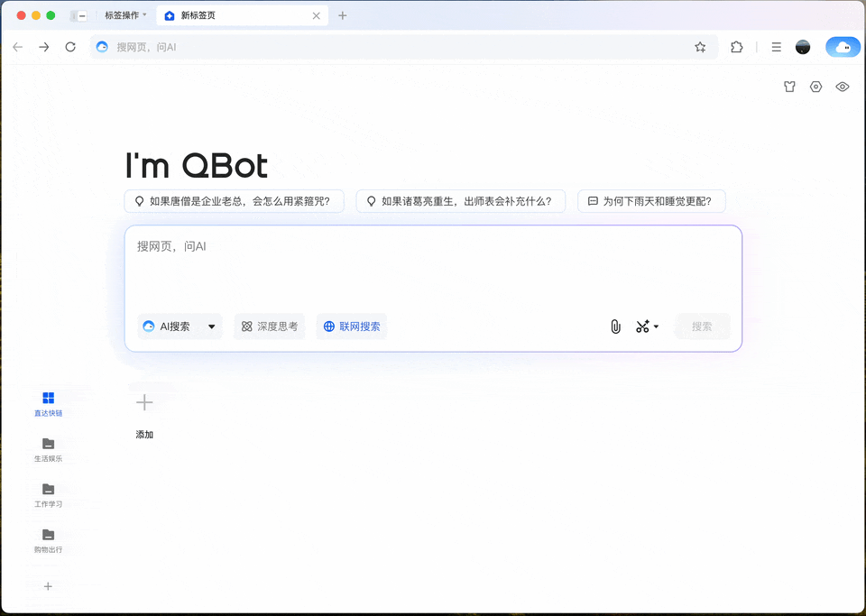The width and height of the screenshot is (866, 616).
Task: Click the back navigation arrow
Action: (18, 47)
